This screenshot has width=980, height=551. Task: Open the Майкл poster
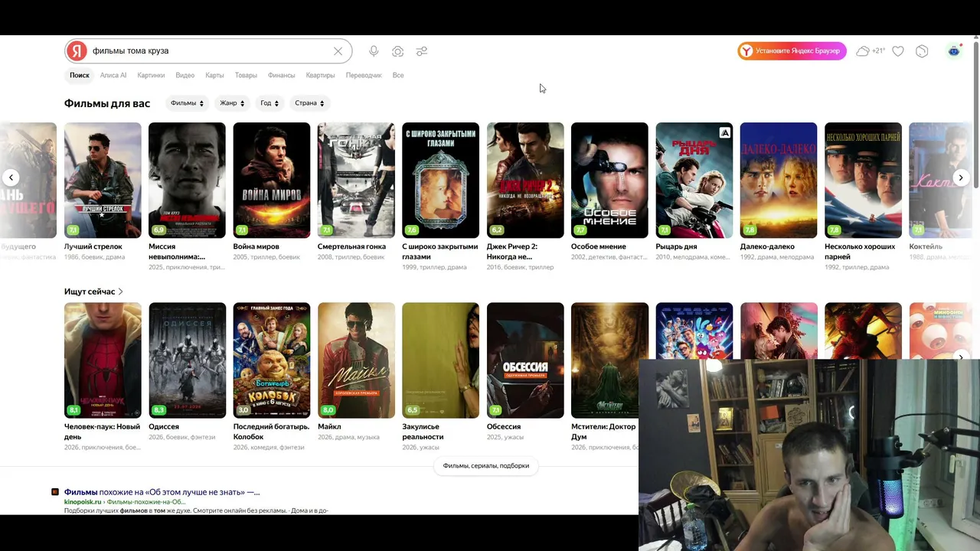coord(356,360)
